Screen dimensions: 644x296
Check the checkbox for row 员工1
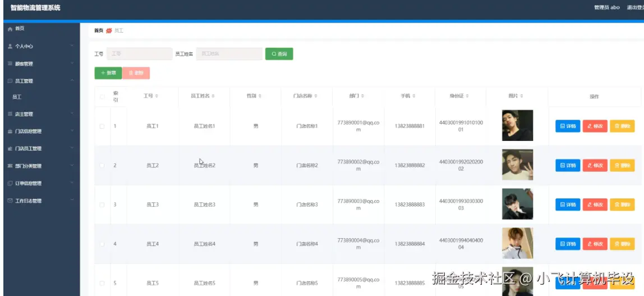[102, 126]
